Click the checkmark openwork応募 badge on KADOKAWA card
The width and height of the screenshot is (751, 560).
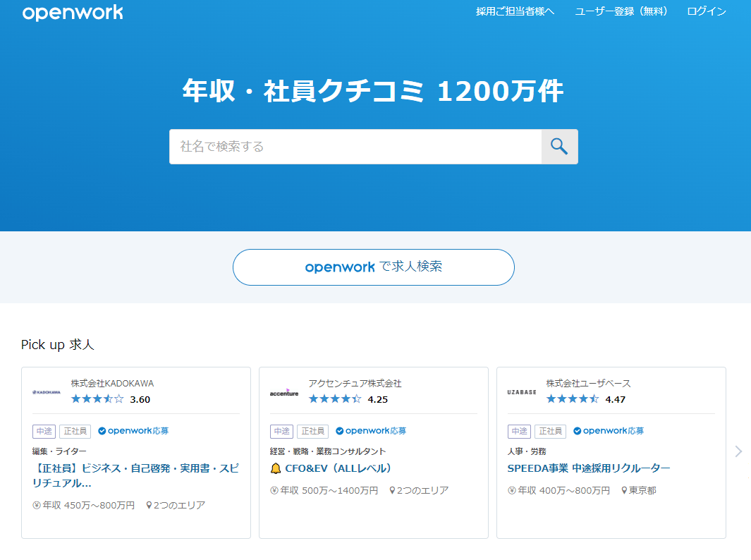(133, 431)
